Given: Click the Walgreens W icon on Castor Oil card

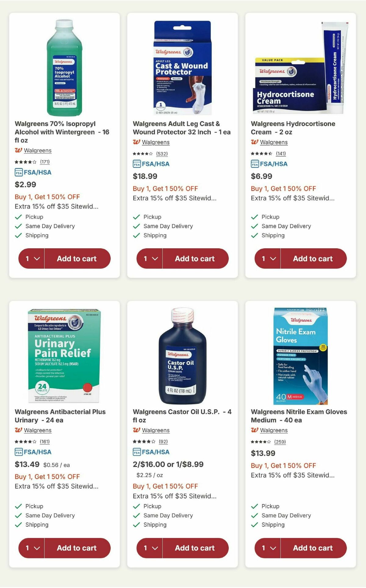Looking at the screenshot, I should pyautogui.click(x=136, y=430).
